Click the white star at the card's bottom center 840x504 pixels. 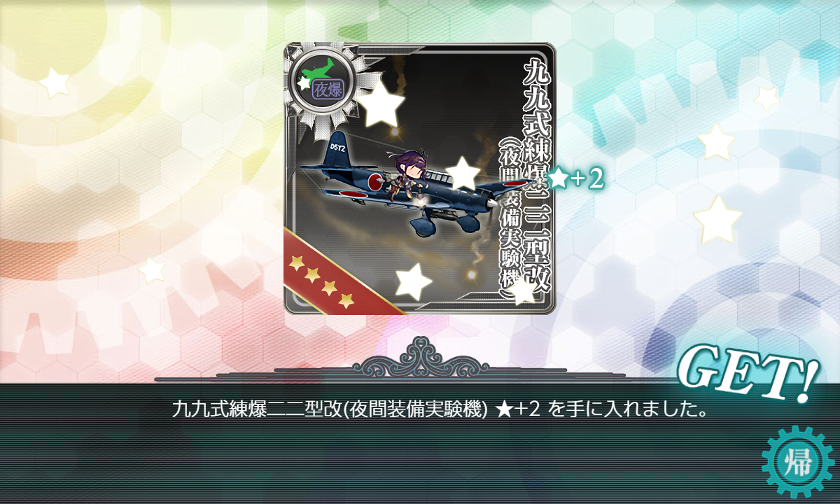click(x=413, y=281)
